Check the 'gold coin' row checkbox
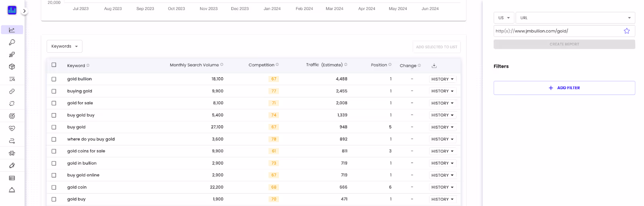 tap(54, 187)
